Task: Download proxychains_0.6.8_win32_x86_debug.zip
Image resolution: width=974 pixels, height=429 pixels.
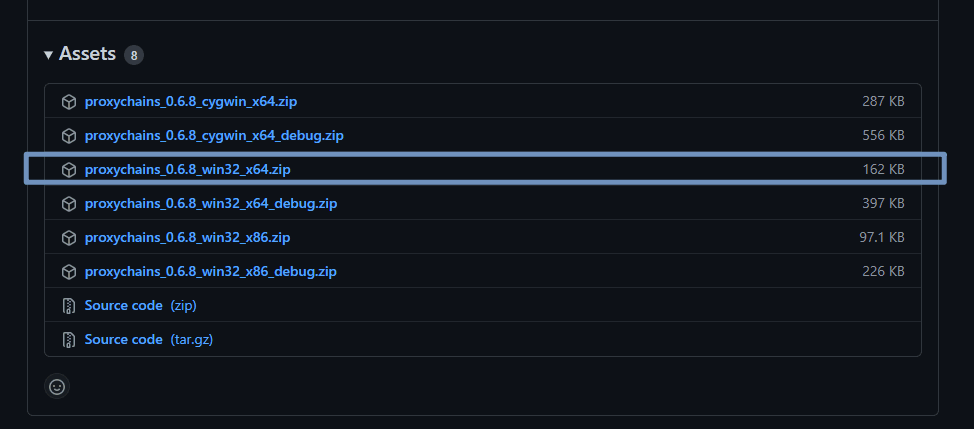Action: pyautogui.click(x=211, y=272)
